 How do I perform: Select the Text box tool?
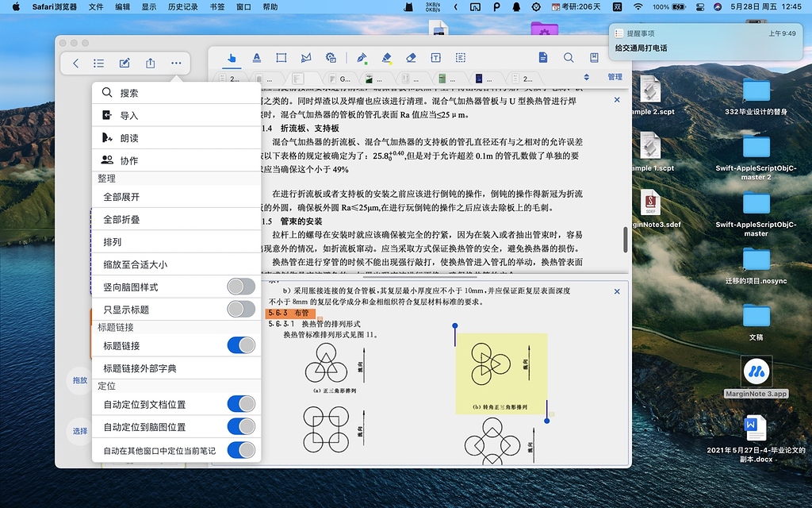click(435, 57)
